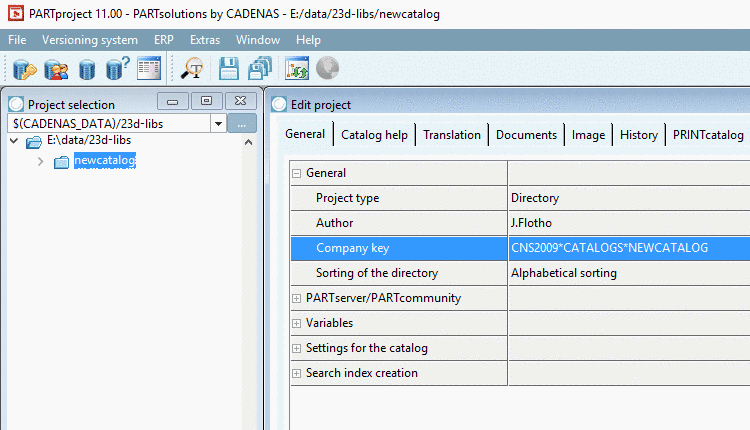Click the plain database toolbar icon
Viewport: 750px width, 430px height.
(x=87, y=68)
